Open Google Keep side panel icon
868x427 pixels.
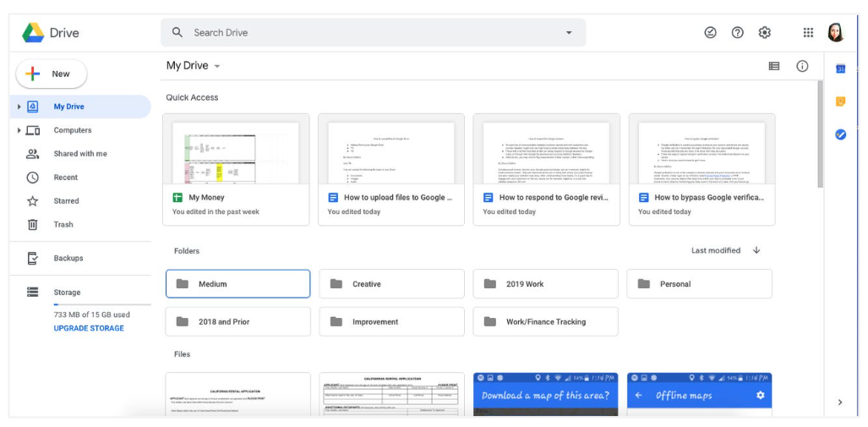point(840,101)
